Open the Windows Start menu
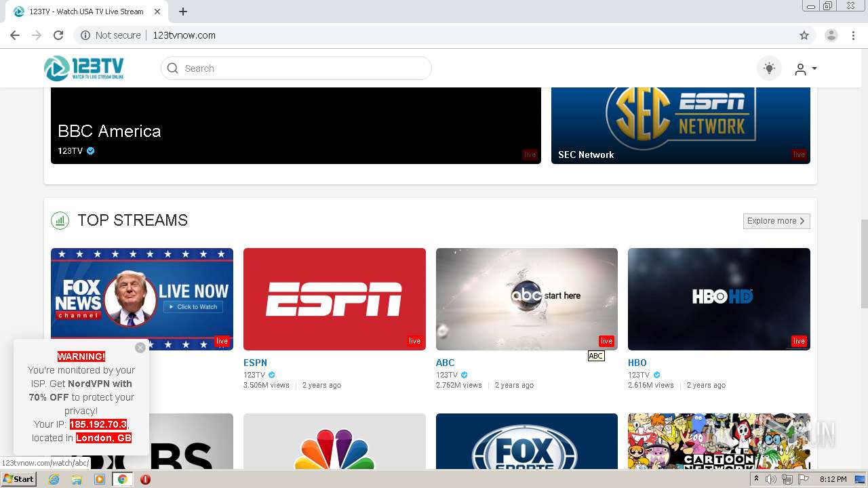The width and height of the screenshot is (868, 488). (18, 479)
